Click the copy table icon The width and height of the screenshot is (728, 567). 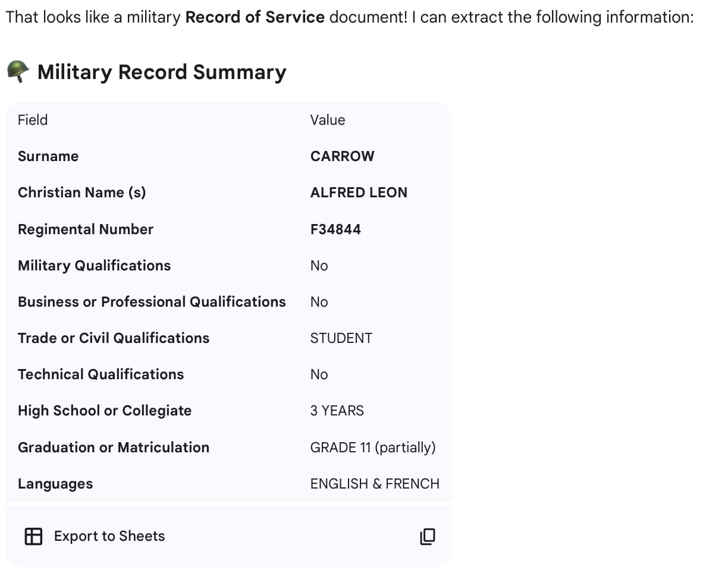[x=428, y=536]
